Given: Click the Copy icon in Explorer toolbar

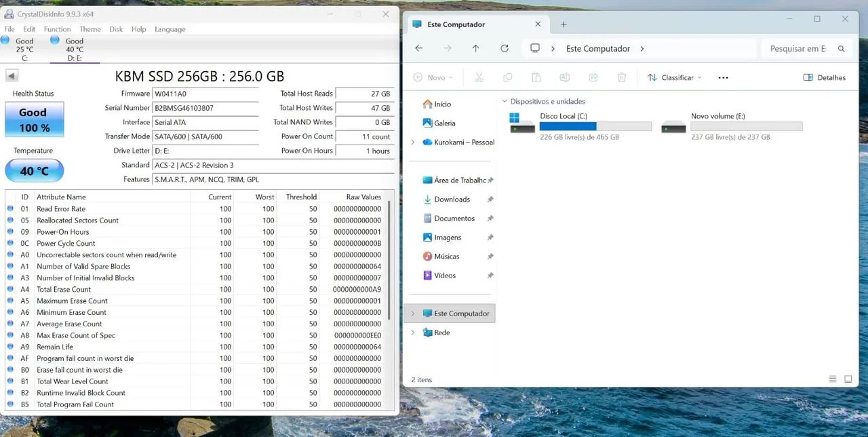Looking at the screenshot, I should tap(507, 77).
